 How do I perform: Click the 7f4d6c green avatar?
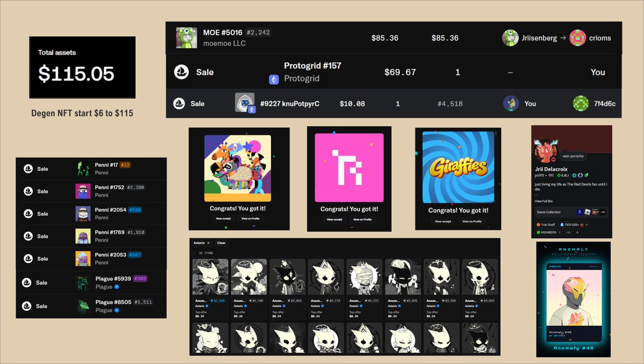pos(581,103)
